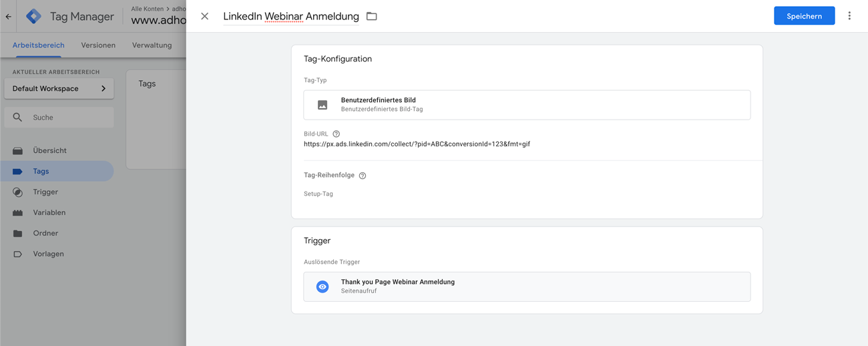Open the Verwaltung tab
Screen dimensions: 868x346
(x=152, y=45)
